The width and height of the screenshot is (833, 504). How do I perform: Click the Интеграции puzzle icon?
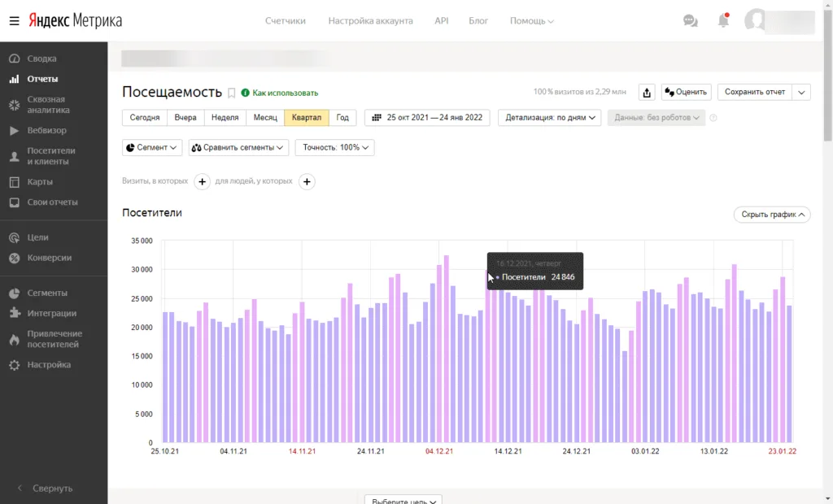pyautogui.click(x=15, y=313)
